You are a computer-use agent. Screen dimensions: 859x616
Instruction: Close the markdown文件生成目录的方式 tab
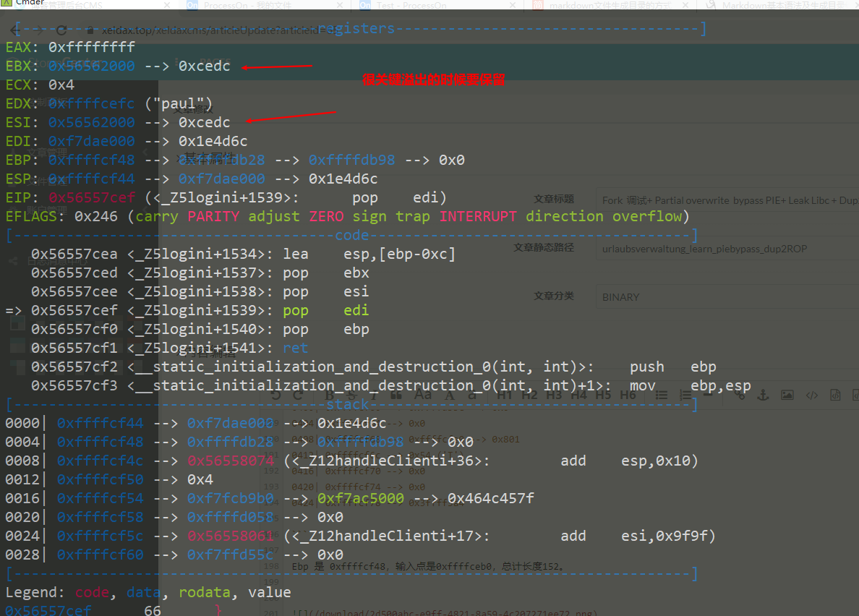[x=685, y=6]
